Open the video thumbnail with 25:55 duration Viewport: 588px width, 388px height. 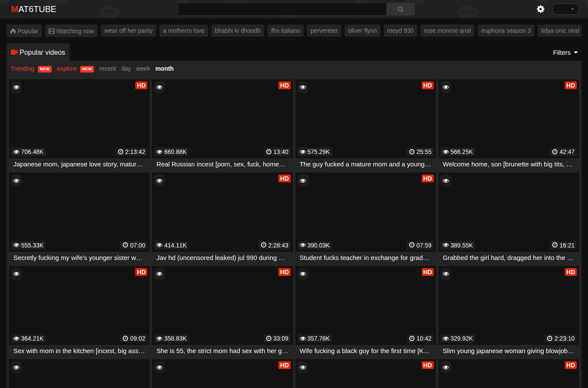pyautogui.click(x=365, y=119)
